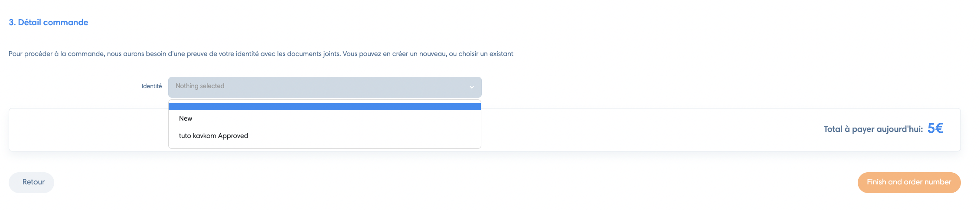Click the blue highlighted row in list
Image resolution: width=980 pixels, height=210 pixels.
(x=325, y=107)
